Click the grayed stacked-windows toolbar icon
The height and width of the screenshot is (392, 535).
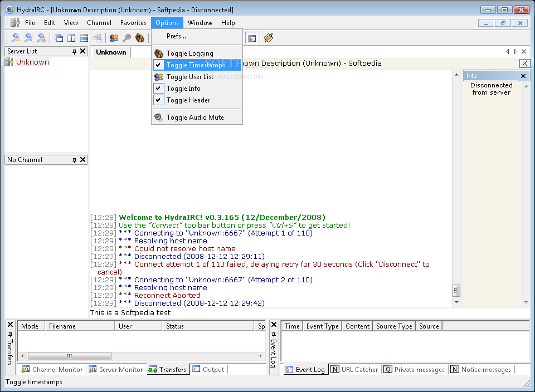(x=97, y=38)
